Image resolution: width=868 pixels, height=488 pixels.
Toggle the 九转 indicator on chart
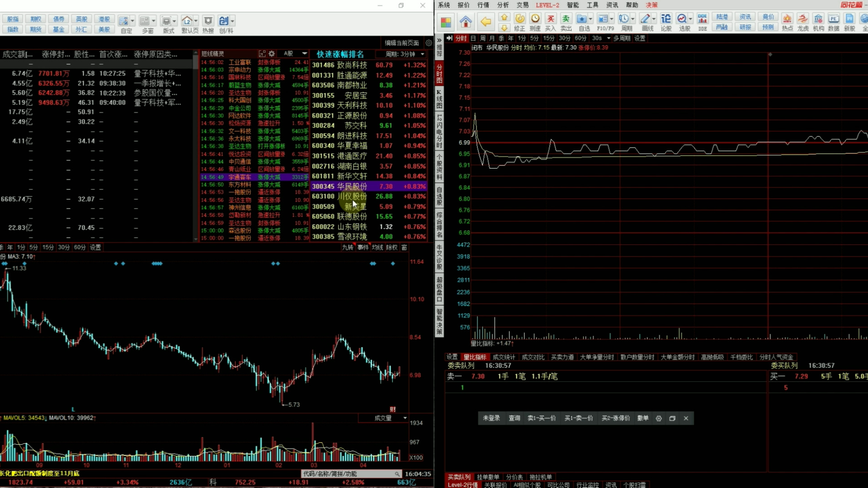[x=347, y=247]
